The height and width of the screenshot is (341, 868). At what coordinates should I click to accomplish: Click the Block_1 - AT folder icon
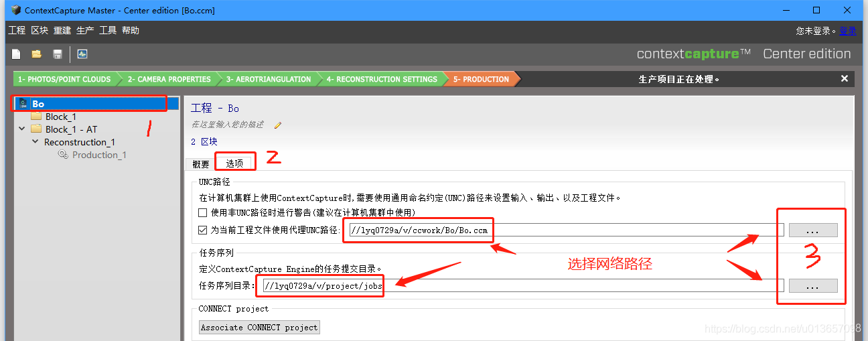click(x=36, y=129)
